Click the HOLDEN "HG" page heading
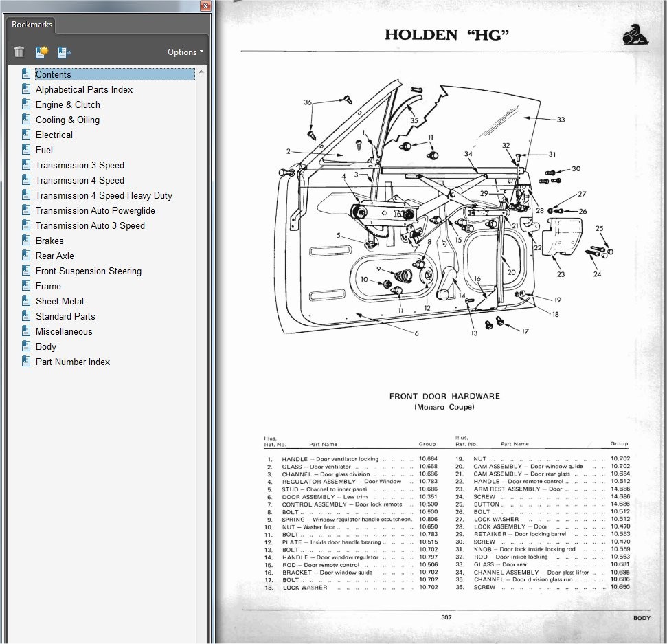This screenshot has width=667, height=644. 446,35
